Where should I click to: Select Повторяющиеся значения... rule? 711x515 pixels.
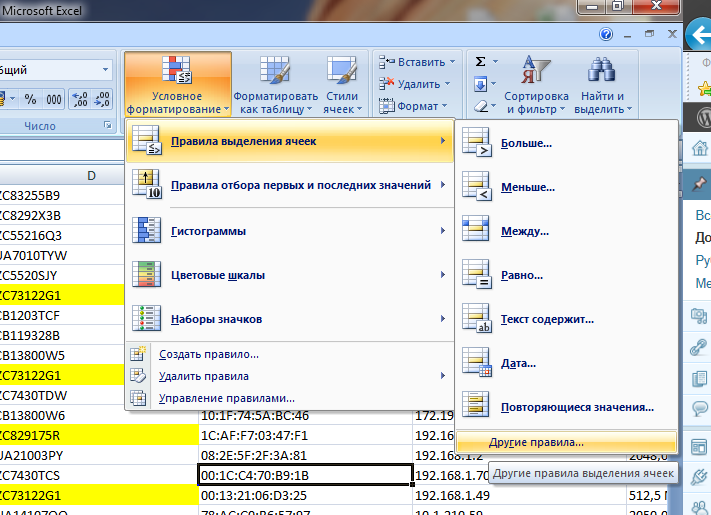pos(566,407)
